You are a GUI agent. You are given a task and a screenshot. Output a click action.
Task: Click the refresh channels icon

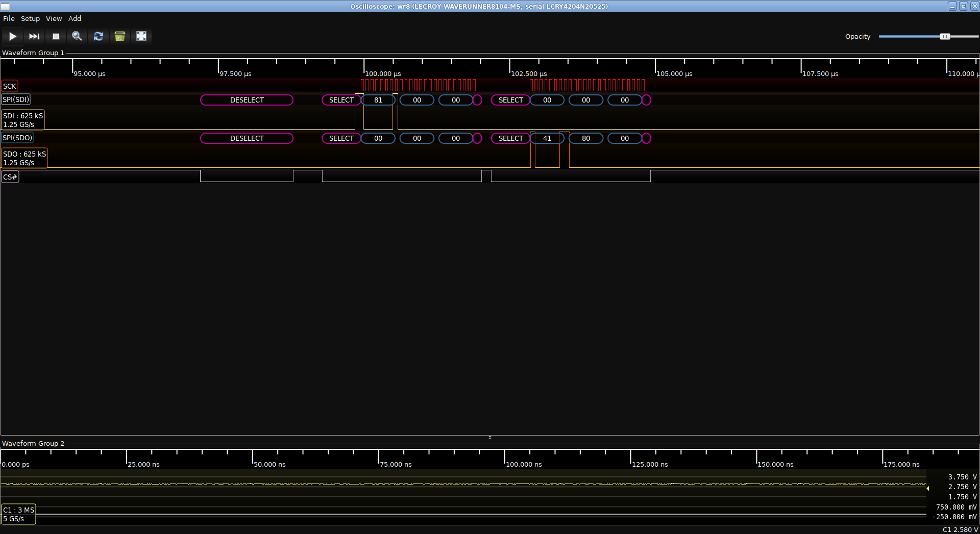coord(99,36)
